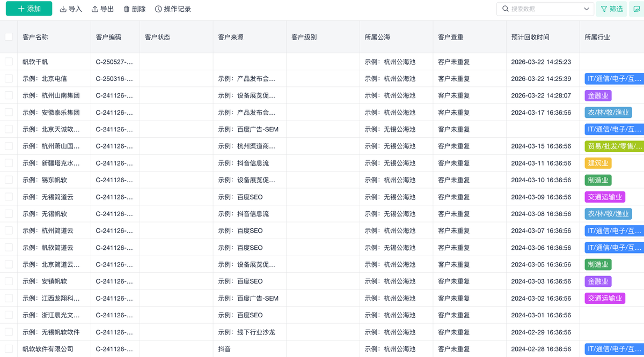Tick checkbox for 示例：无锡简道云 row
The image size is (644, 357).
[x=9, y=197]
